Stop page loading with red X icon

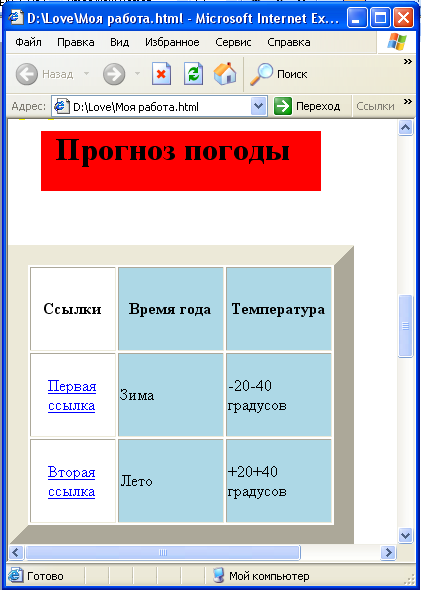[161, 74]
